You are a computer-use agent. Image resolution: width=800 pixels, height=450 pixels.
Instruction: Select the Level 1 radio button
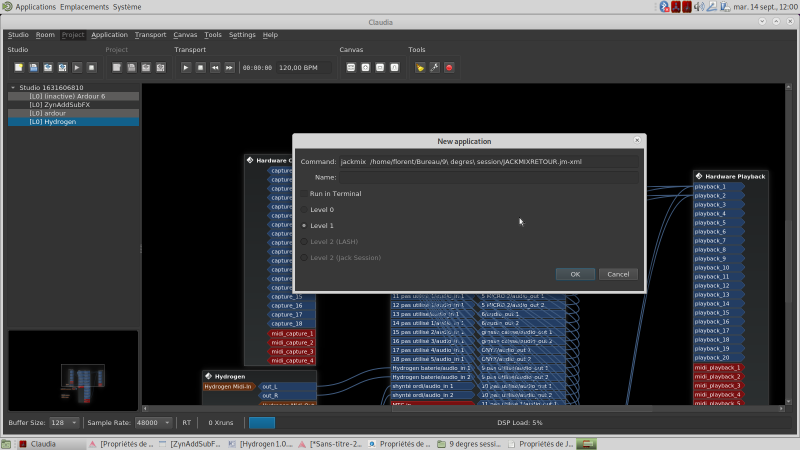click(x=304, y=226)
